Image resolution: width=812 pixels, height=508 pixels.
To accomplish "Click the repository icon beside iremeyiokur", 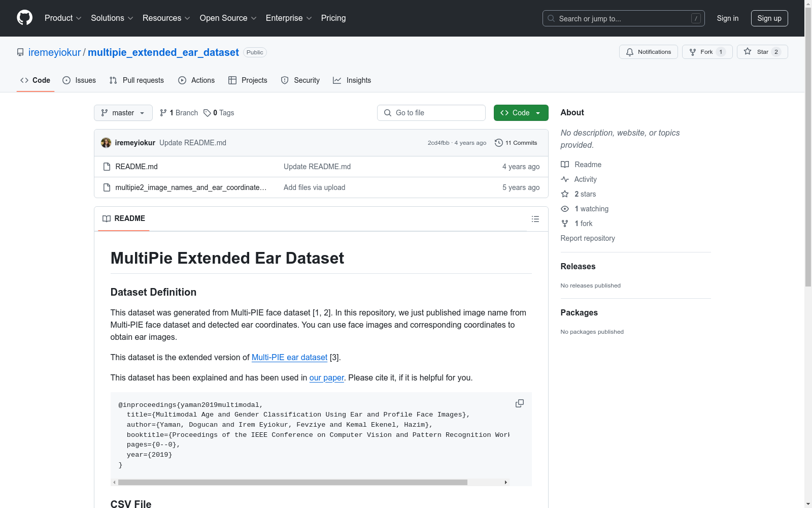I will (x=20, y=52).
